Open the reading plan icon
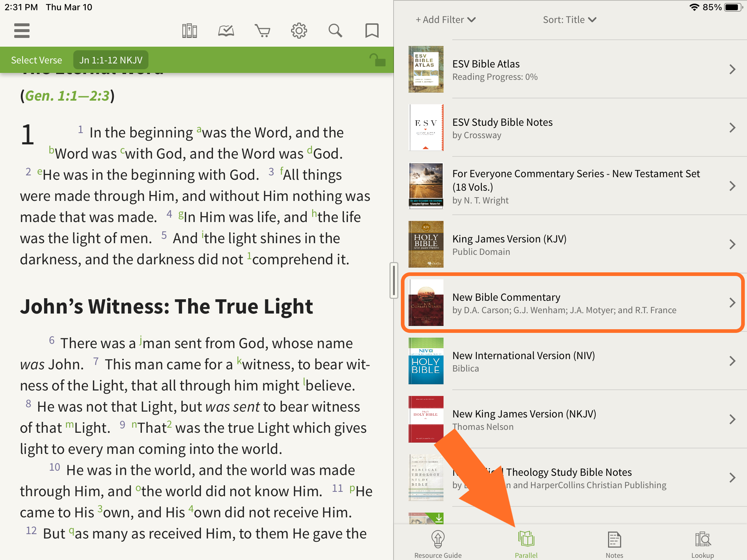 [x=226, y=31]
